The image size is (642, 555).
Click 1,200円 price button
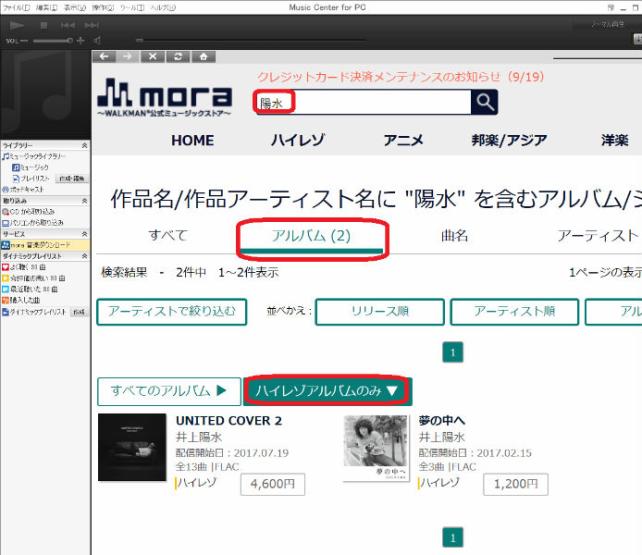tap(515, 484)
